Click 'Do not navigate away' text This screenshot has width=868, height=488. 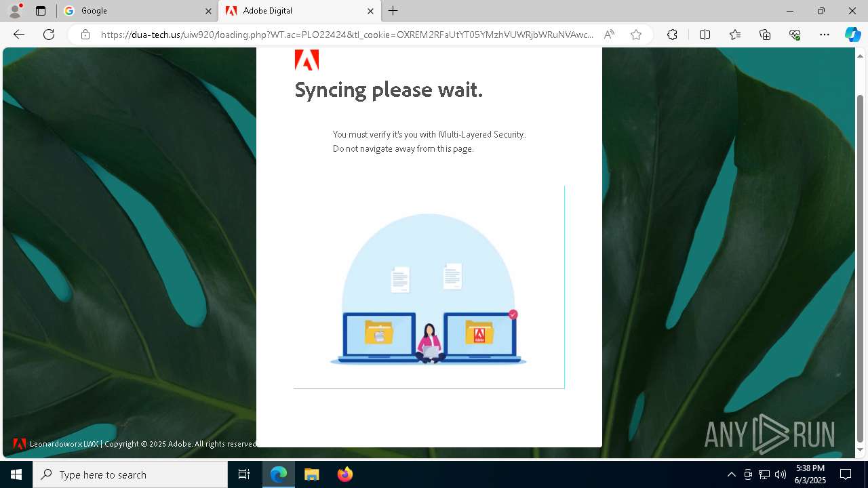click(403, 148)
